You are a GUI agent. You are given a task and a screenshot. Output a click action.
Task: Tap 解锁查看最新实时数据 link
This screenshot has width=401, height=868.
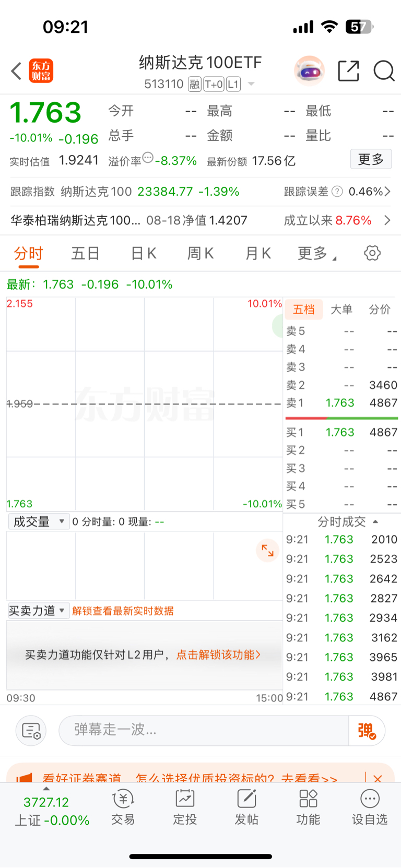point(123,611)
